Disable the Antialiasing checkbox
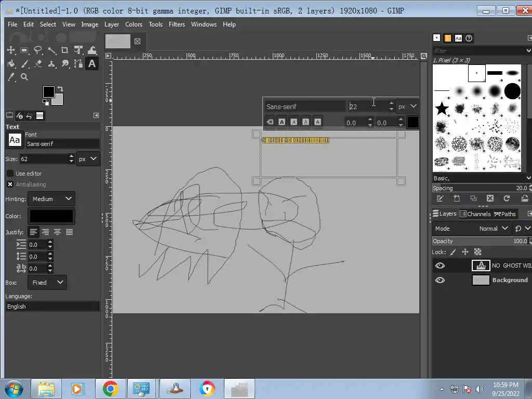Image resolution: width=532 pixels, height=399 pixels. pyautogui.click(x=10, y=184)
